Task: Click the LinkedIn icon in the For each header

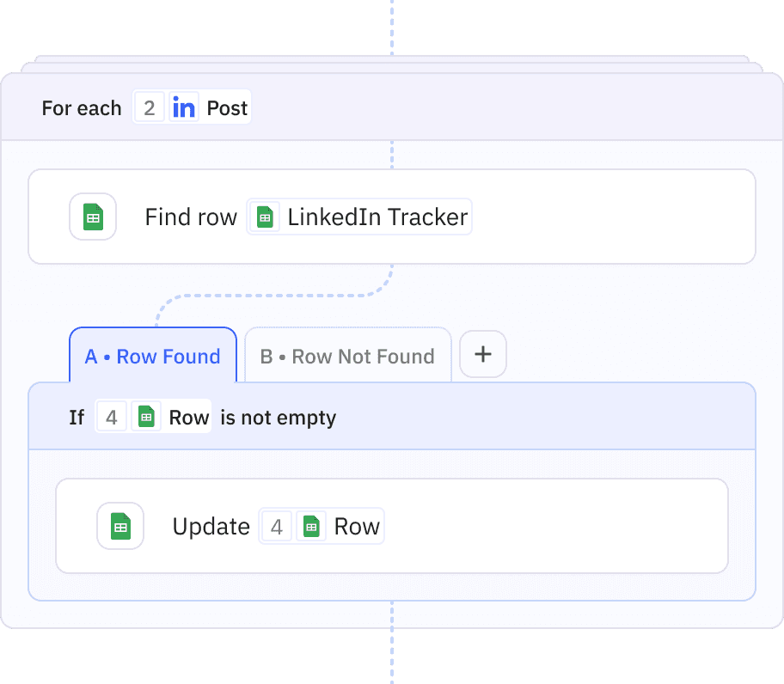Action: [183, 107]
